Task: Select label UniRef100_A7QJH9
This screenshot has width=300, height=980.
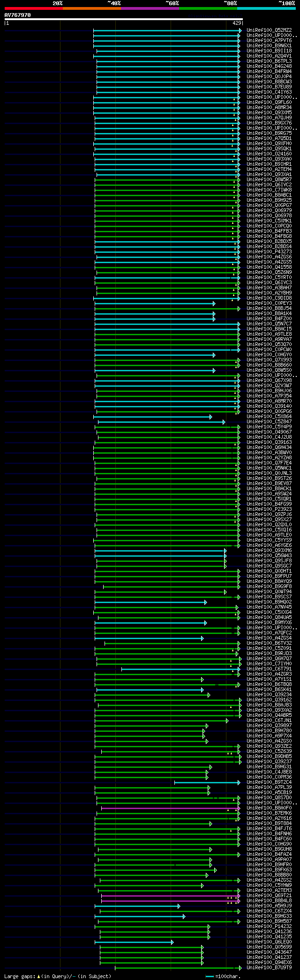Action: (x=269, y=118)
